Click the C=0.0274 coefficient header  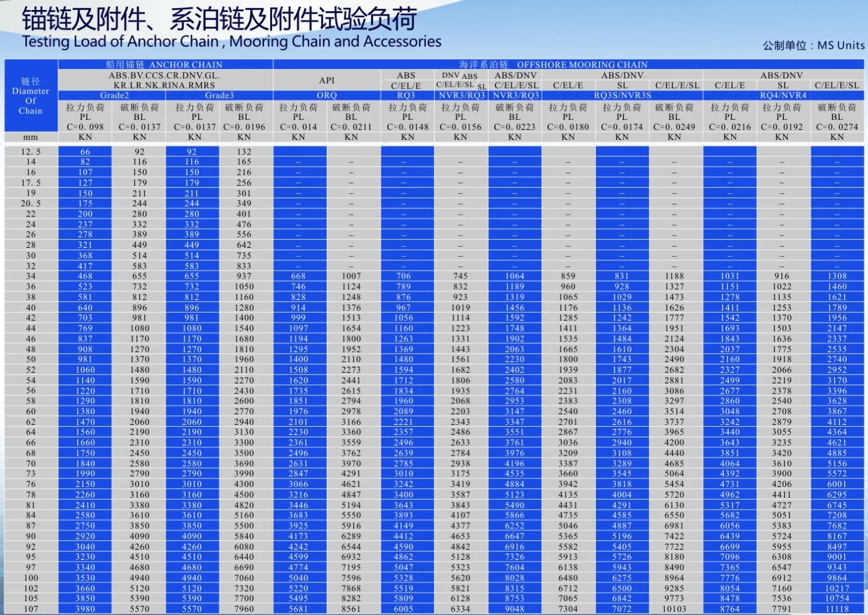837,127
